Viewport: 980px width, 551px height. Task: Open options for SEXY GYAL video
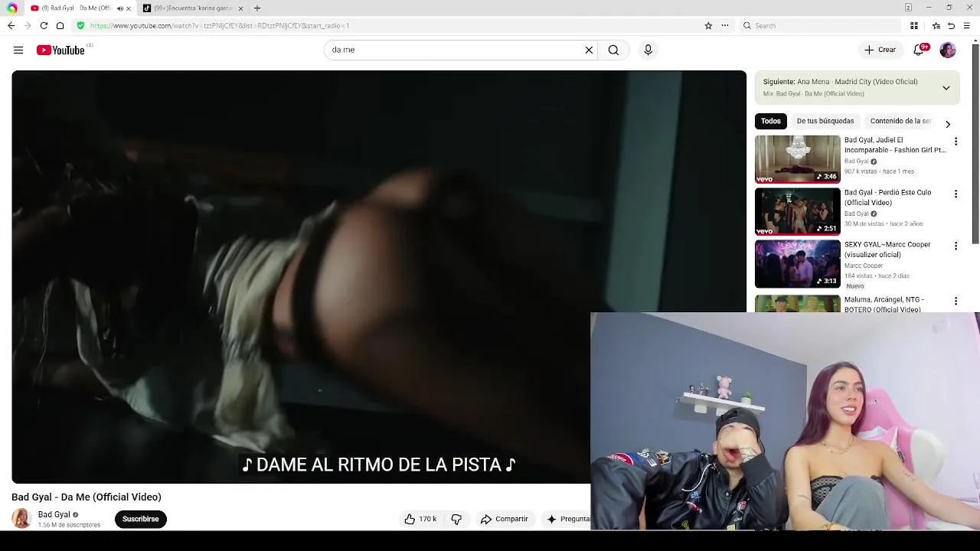pyautogui.click(x=955, y=246)
